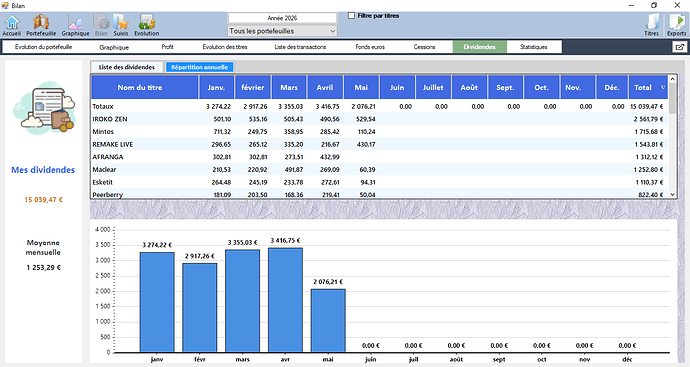Click the janv bar in chart
The height and width of the screenshot is (367, 690).
tap(157, 302)
